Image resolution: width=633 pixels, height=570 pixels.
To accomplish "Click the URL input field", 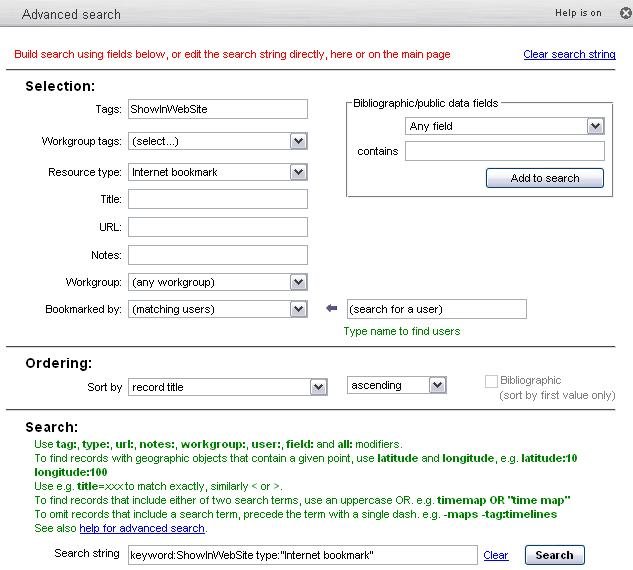I will [x=217, y=227].
